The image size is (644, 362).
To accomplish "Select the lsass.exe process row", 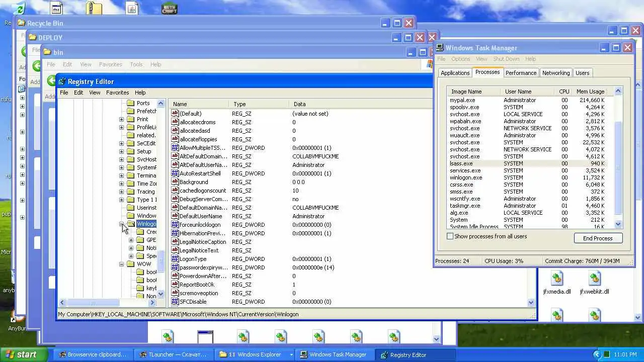I will (x=526, y=163).
